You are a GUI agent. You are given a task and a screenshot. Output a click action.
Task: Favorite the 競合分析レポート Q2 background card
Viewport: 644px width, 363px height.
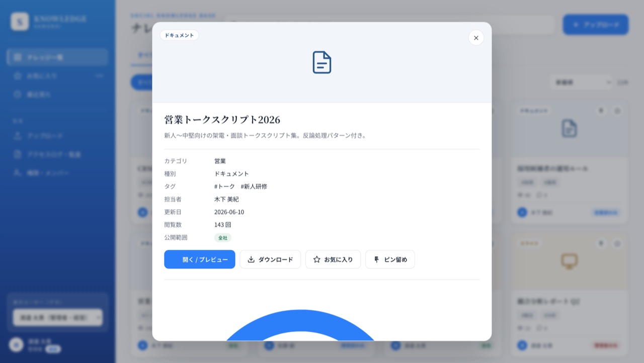(617, 243)
